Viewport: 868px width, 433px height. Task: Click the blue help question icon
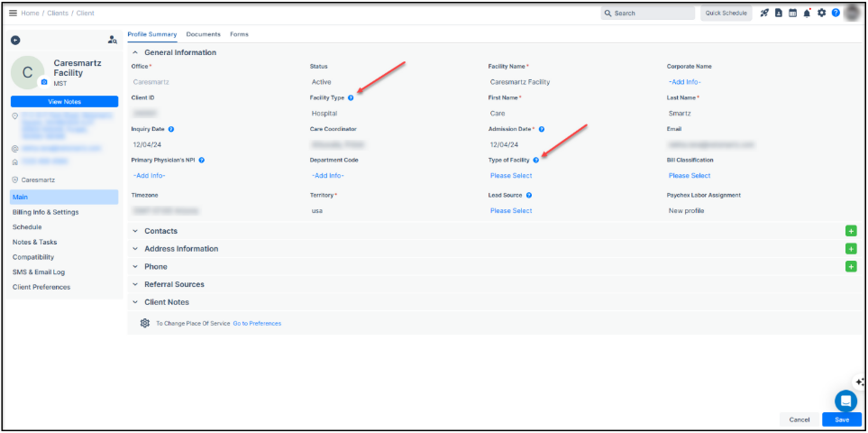pos(836,14)
